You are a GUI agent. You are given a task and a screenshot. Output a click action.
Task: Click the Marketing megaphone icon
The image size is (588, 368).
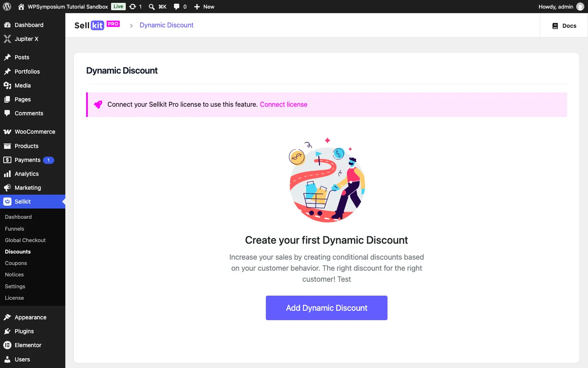coord(7,188)
